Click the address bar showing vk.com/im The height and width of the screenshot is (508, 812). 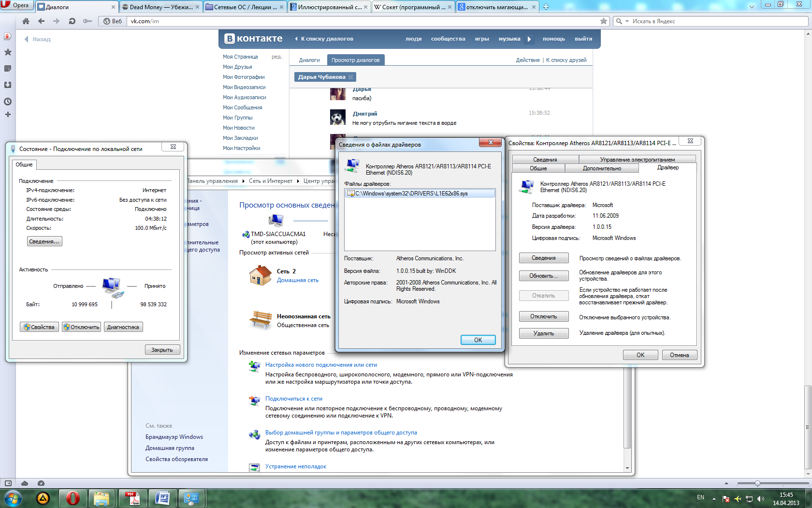click(x=362, y=21)
